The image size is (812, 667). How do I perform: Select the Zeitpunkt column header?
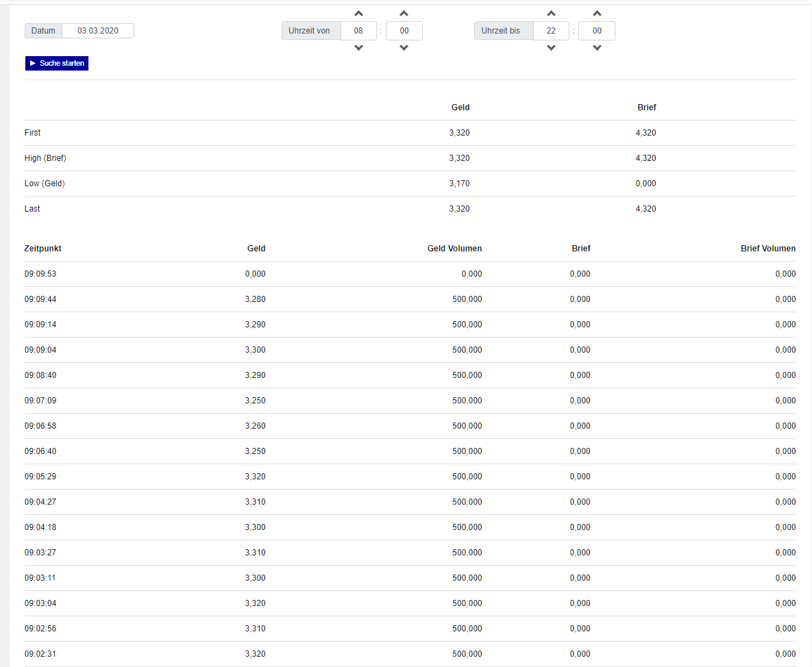pyautogui.click(x=43, y=249)
